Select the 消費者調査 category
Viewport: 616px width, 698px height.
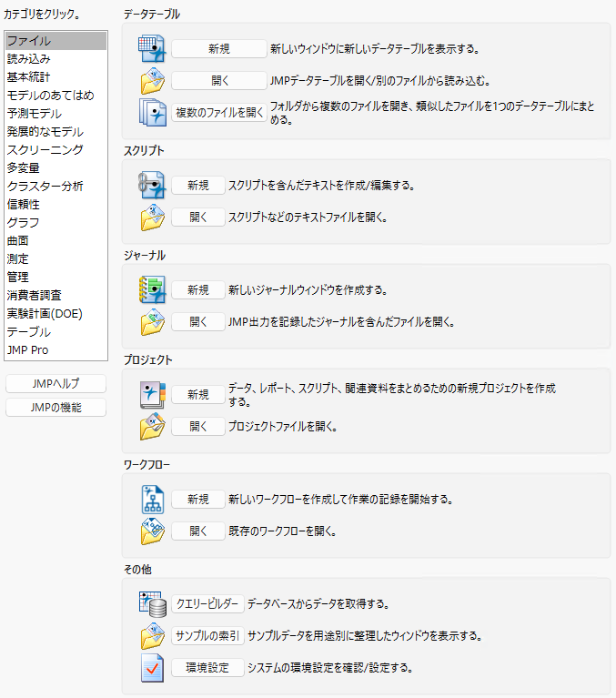tap(56, 296)
